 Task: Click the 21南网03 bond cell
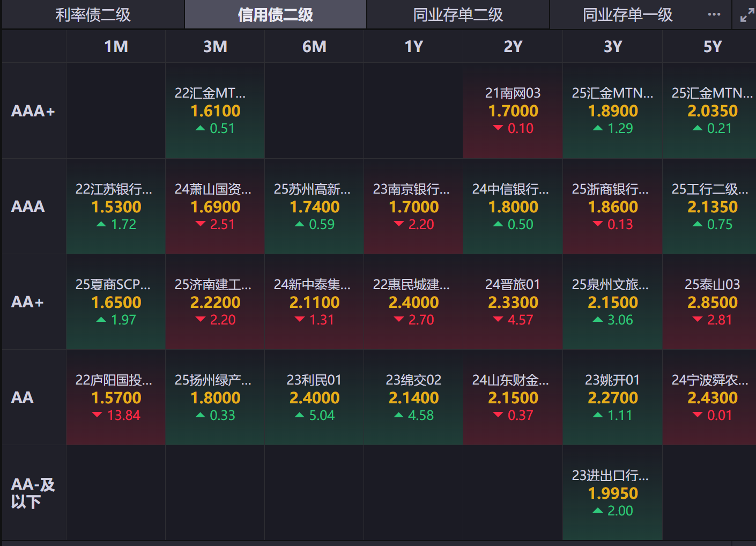(513, 110)
